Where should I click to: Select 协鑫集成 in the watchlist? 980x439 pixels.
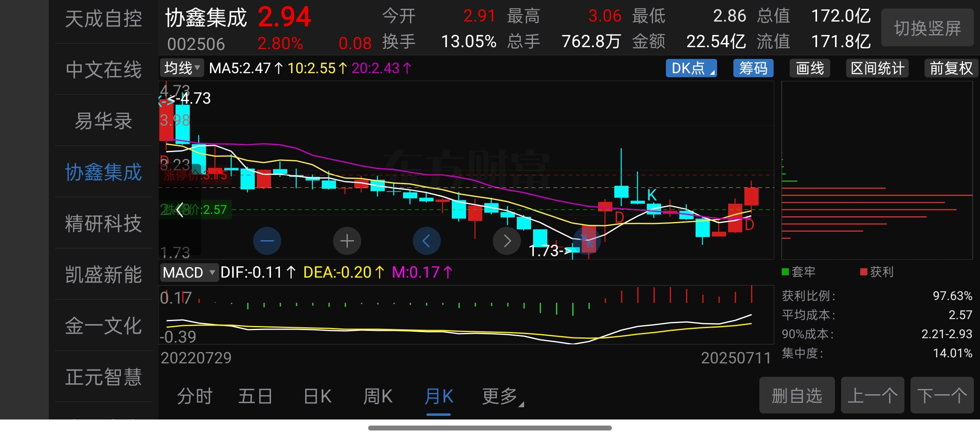tap(104, 172)
